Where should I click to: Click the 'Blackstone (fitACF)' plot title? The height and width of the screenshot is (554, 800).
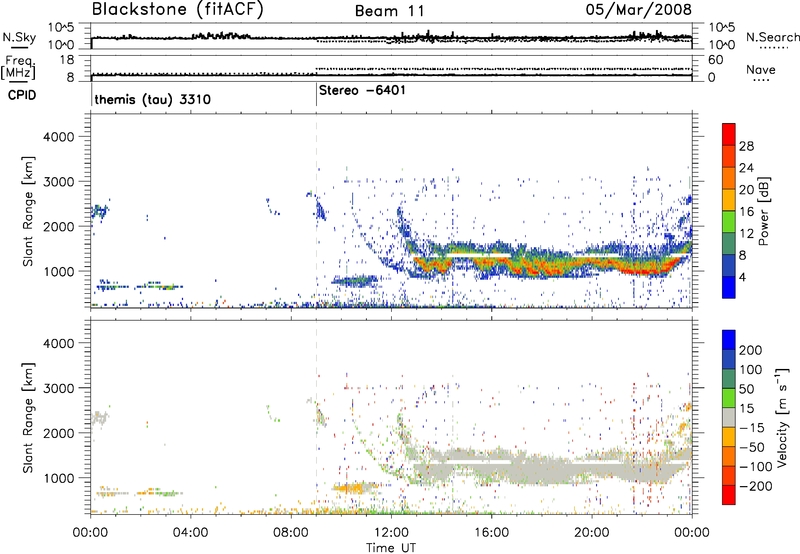pyautogui.click(x=178, y=9)
